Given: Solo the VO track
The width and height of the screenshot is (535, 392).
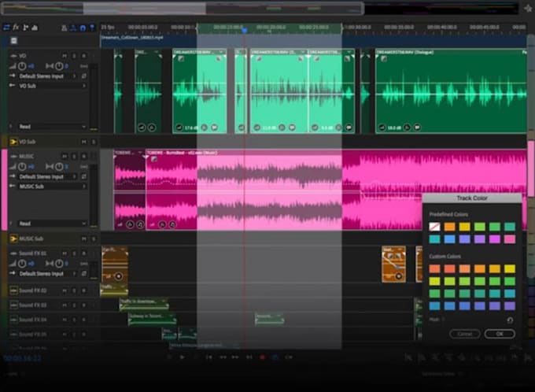Looking at the screenshot, I should (74, 56).
